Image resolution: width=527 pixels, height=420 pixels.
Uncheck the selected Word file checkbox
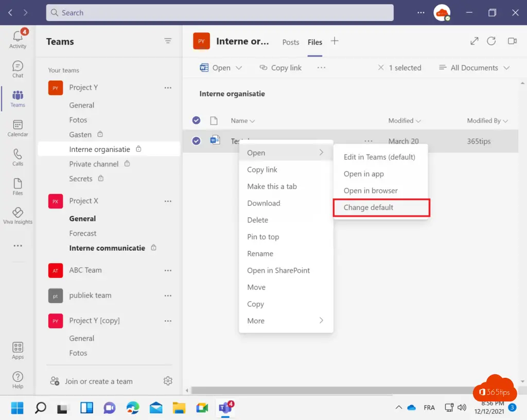196,141
